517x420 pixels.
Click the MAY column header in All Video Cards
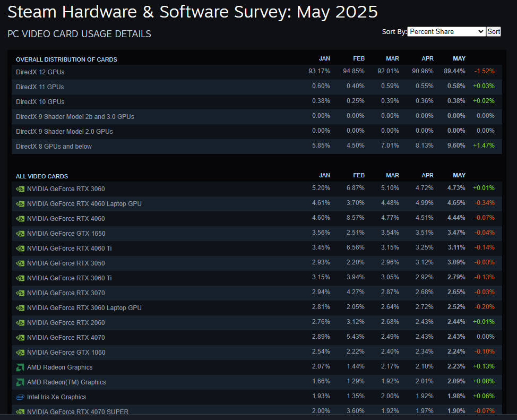[459, 176]
